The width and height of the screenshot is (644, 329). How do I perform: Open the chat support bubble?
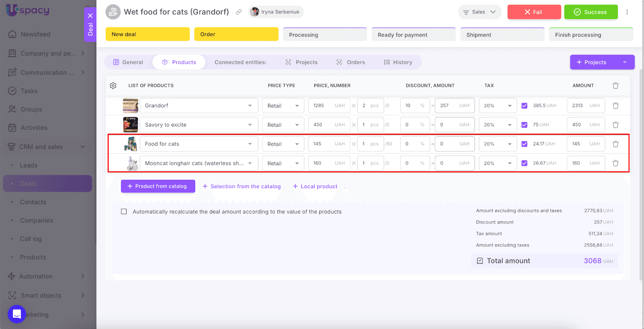pyautogui.click(x=17, y=314)
